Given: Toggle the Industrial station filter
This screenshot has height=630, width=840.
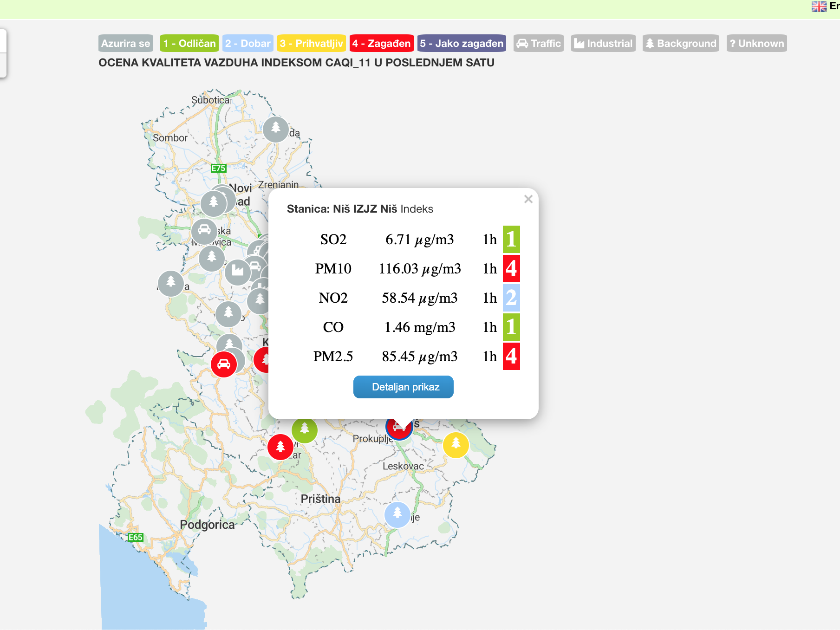Looking at the screenshot, I should pyautogui.click(x=603, y=44).
